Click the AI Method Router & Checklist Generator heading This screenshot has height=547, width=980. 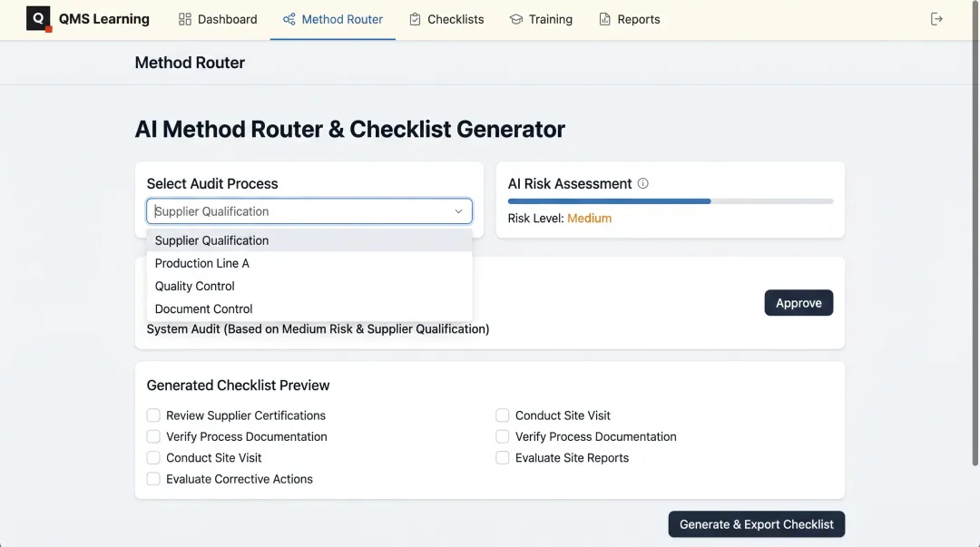tap(350, 129)
